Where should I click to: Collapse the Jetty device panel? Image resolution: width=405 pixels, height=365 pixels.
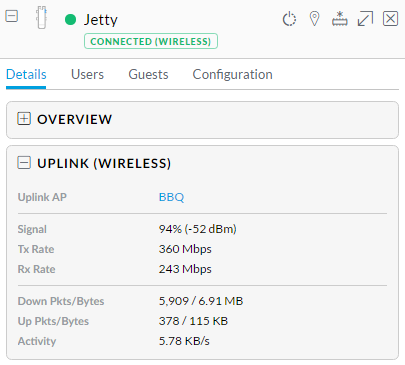tap(12, 16)
